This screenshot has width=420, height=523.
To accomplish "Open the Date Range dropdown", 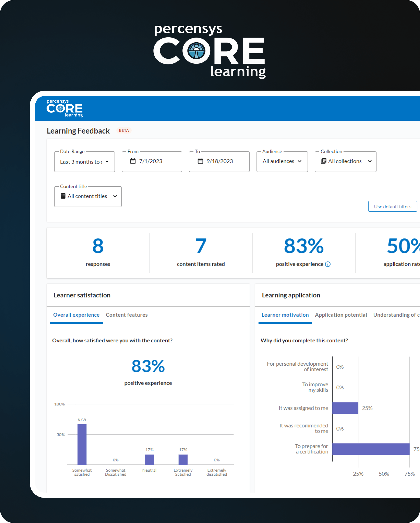I will (84, 162).
